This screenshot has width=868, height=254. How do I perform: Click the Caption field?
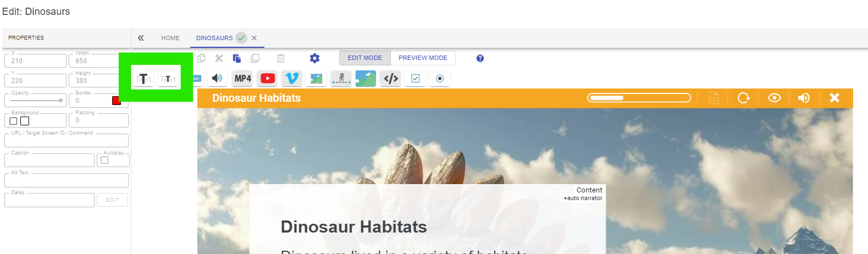point(49,160)
